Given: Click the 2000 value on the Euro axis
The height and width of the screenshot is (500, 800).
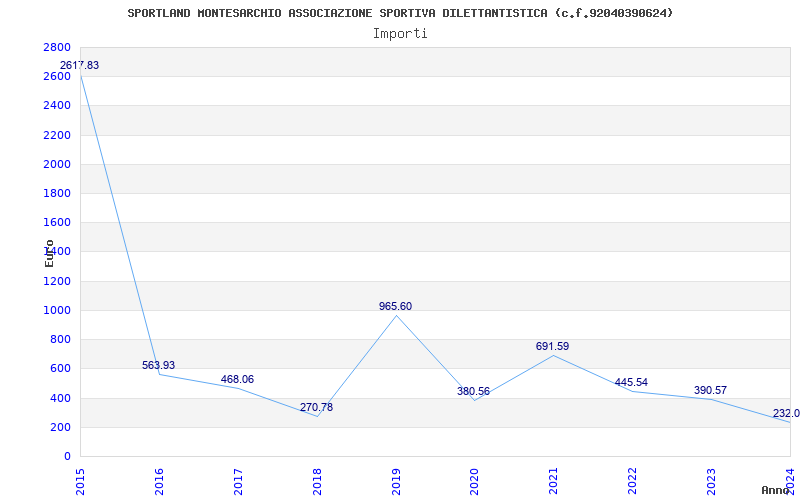Looking at the screenshot, I should [57, 164].
